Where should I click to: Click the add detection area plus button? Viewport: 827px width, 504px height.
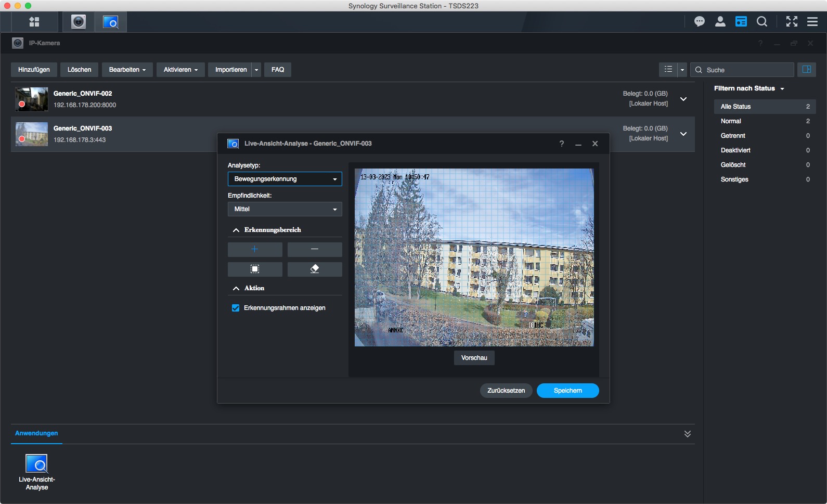pos(255,250)
